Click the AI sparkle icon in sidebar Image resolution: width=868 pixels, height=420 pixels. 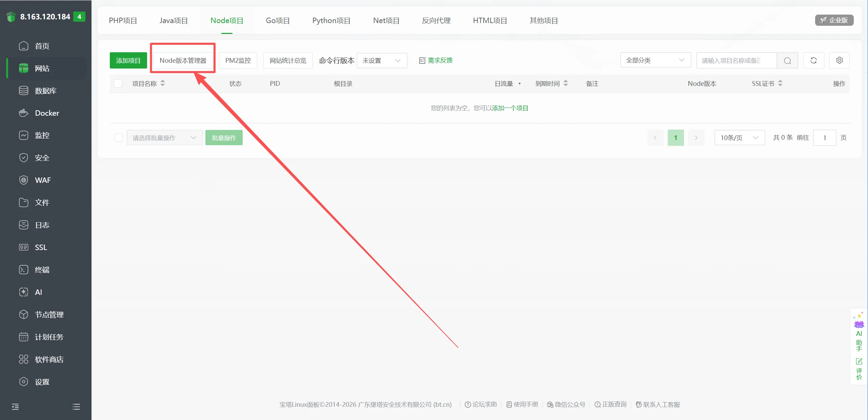pos(23,292)
